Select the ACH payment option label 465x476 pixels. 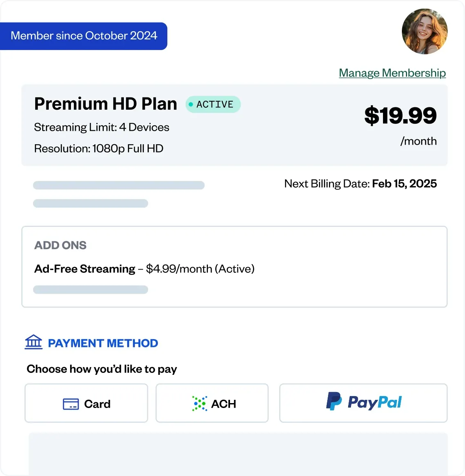223,404
